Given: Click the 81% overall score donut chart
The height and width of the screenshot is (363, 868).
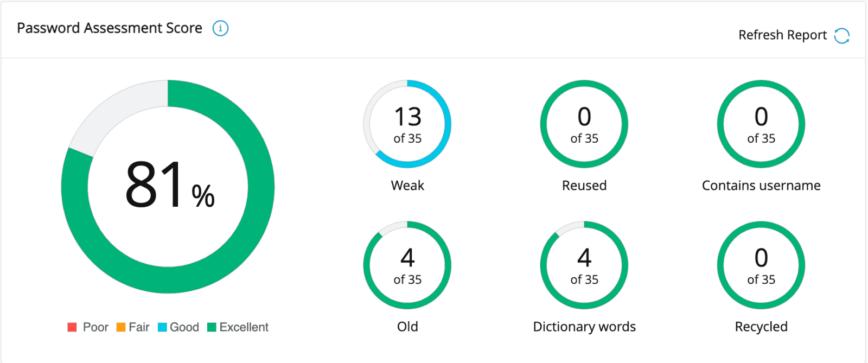Looking at the screenshot, I should tap(168, 187).
